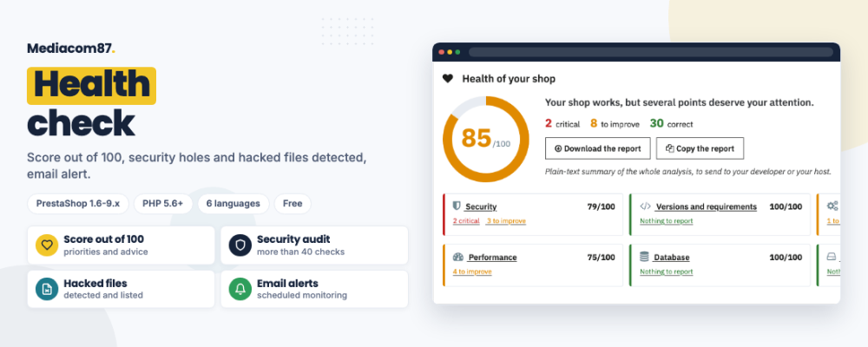868x347 pixels.
Task: Click the Database 100/100 score value
Action: (786, 258)
